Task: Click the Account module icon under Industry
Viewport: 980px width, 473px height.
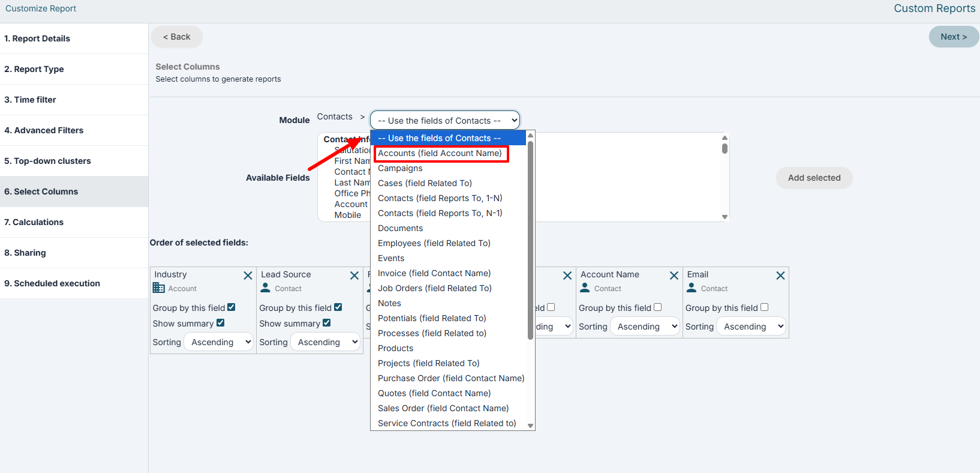Action: [159, 288]
